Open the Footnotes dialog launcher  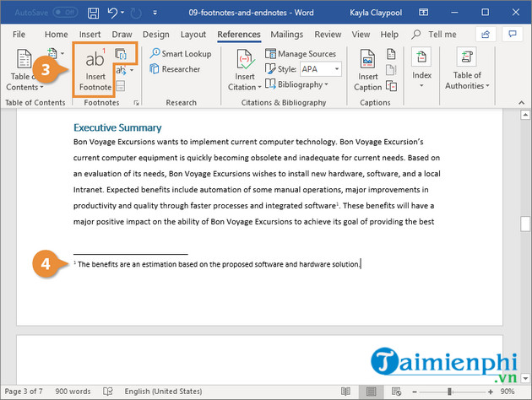click(134, 103)
